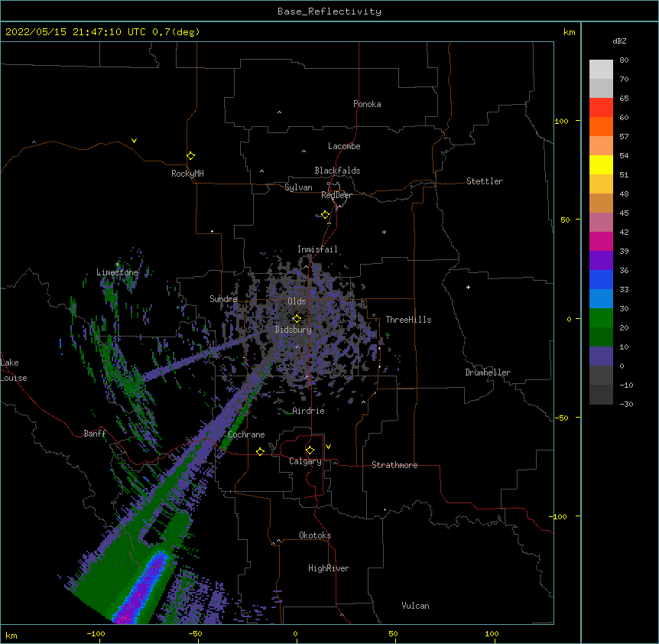Click the -100 tick label on the bottom axis

pyautogui.click(x=96, y=633)
